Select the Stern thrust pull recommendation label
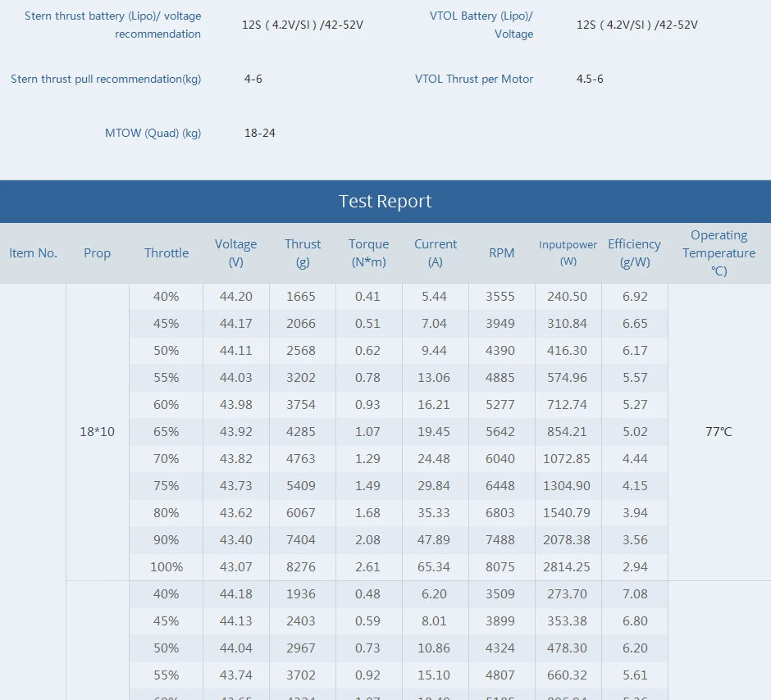771x700 pixels. point(106,79)
